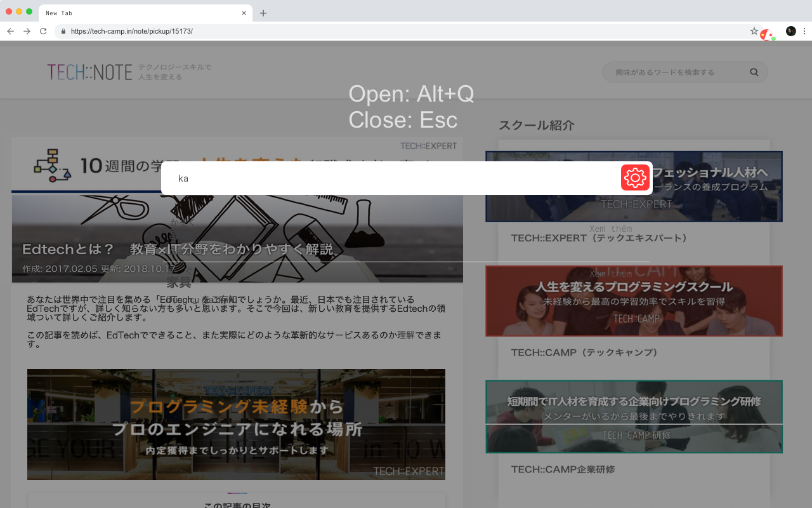
Task: Click the 'この記事の目次' table of contents heading
Action: click(x=237, y=505)
